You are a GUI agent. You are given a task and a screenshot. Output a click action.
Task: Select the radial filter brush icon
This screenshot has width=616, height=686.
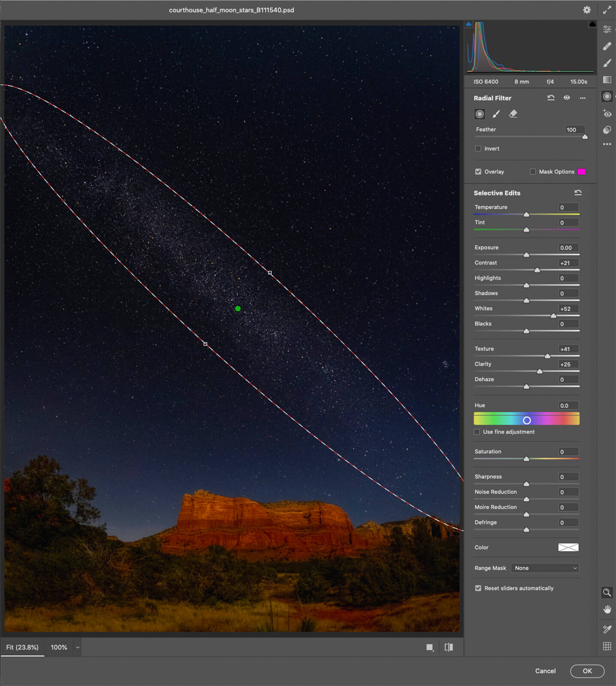coord(496,114)
